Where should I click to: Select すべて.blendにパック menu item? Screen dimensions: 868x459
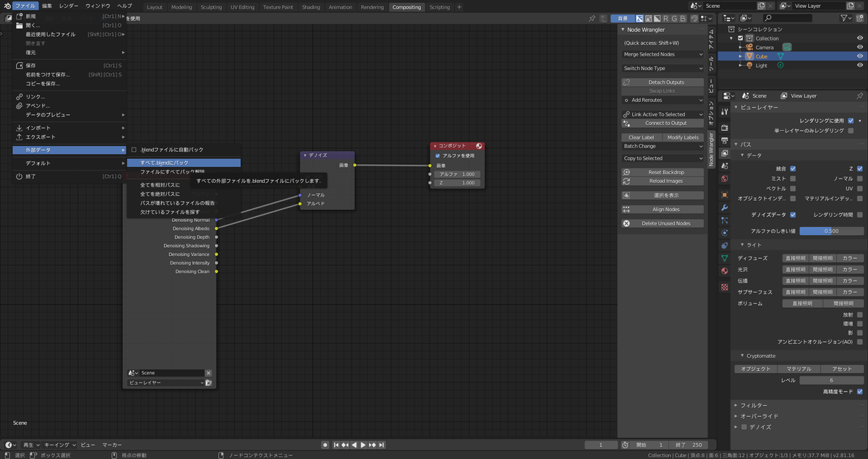[x=184, y=163]
